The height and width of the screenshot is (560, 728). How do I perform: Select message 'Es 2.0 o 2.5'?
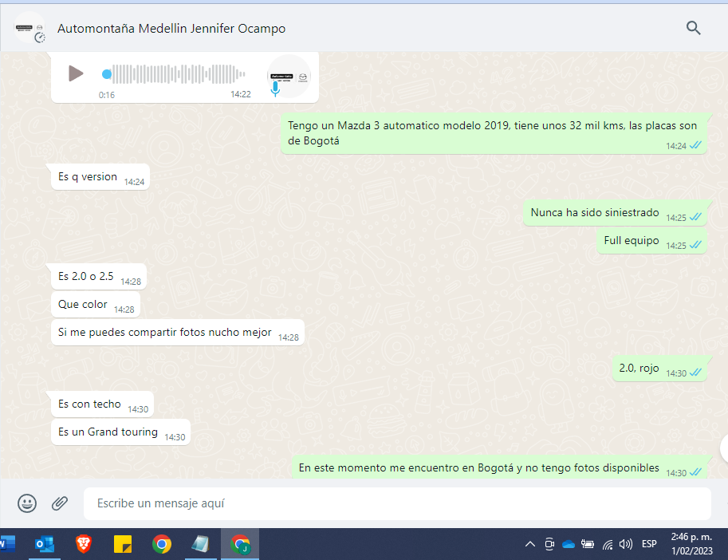(x=99, y=277)
